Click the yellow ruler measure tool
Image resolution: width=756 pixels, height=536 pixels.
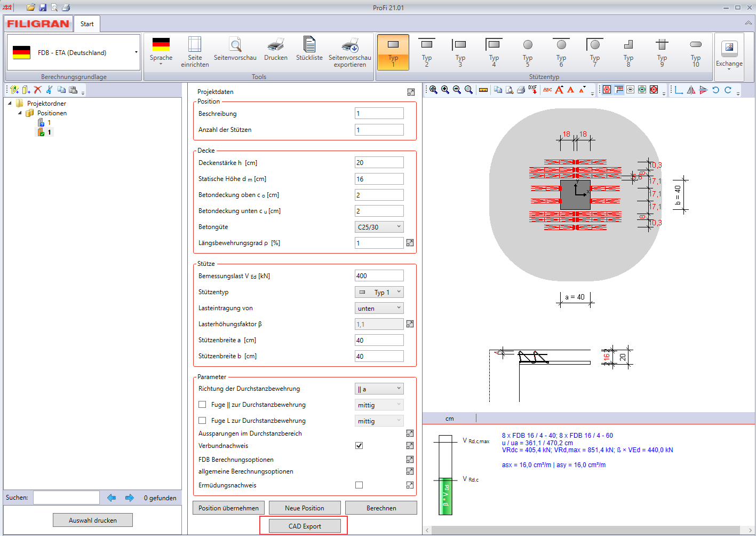(x=483, y=90)
